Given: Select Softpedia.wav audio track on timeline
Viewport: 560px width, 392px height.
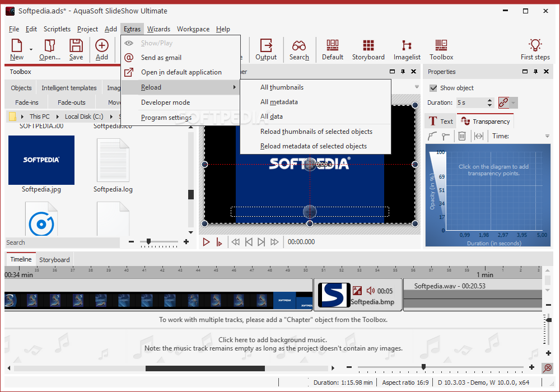Looking at the screenshot, I should pyautogui.click(x=473, y=295).
